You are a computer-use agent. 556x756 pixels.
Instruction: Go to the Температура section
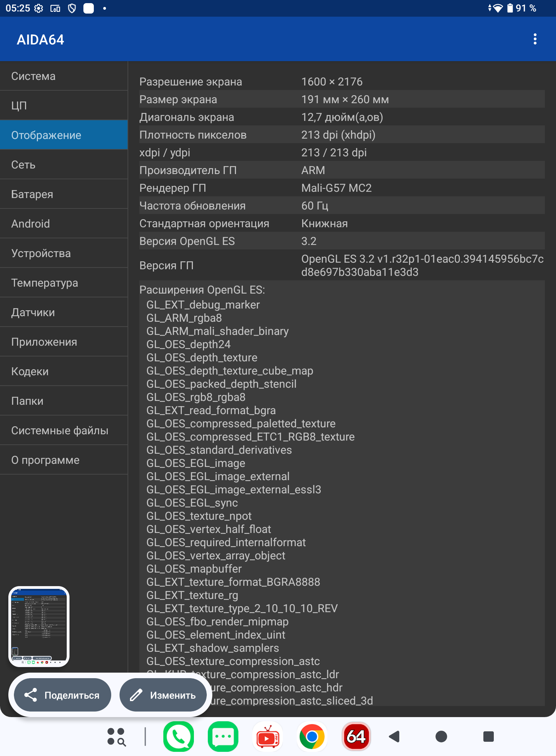(64, 283)
